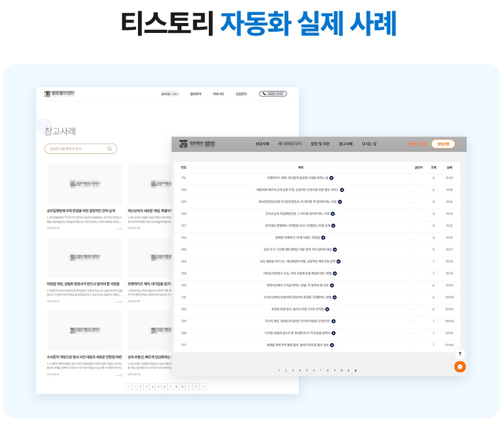The width and height of the screenshot is (504, 422).
Task: Open the 참고사례 menu on the board page
Action: pyautogui.click(x=346, y=144)
